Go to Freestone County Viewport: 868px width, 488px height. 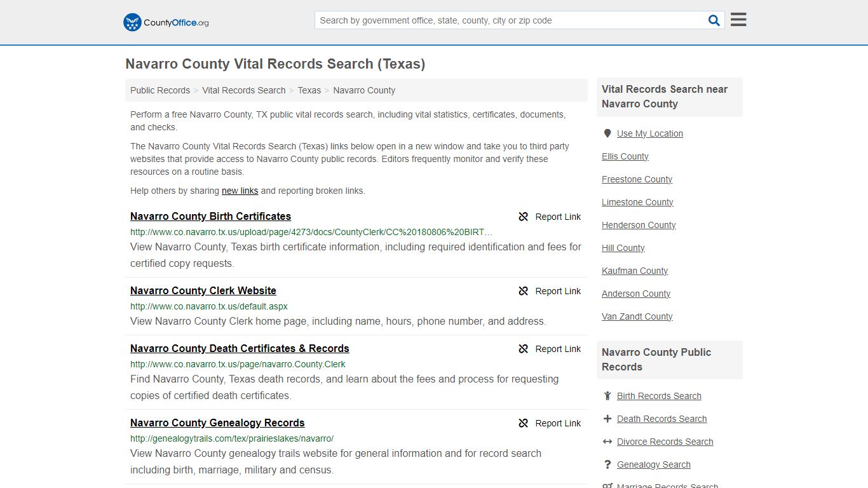click(637, 179)
